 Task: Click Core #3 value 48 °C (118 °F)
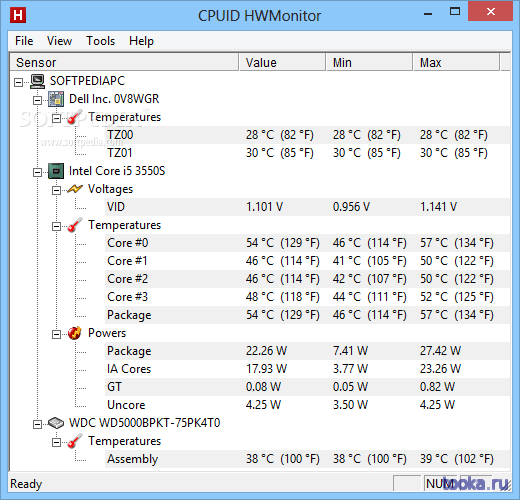point(283,297)
